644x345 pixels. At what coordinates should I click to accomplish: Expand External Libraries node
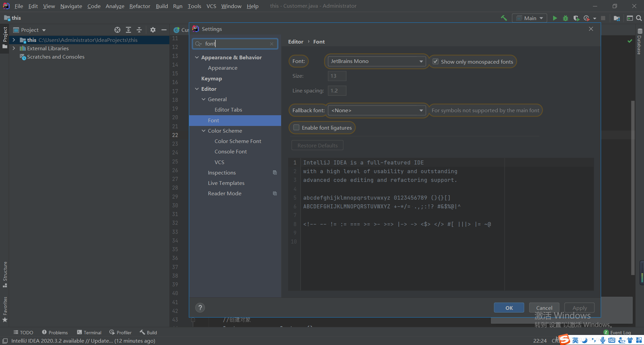[14, 48]
